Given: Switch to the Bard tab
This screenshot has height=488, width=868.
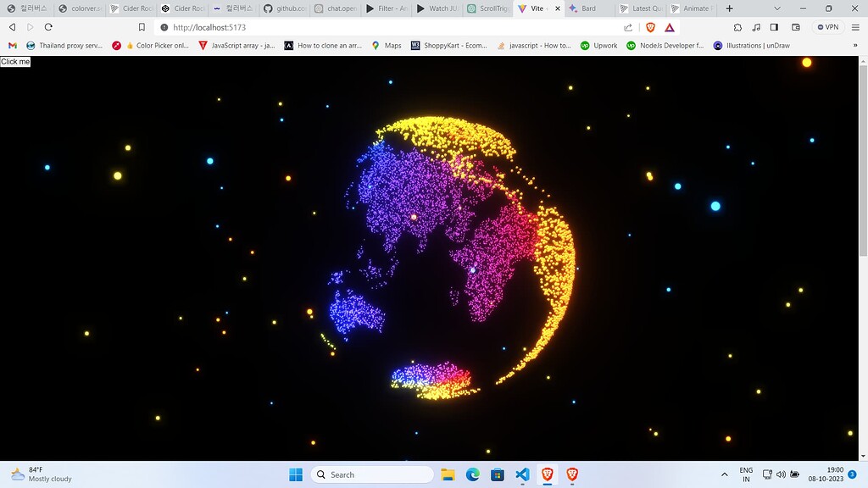Looking at the screenshot, I should [588, 8].
